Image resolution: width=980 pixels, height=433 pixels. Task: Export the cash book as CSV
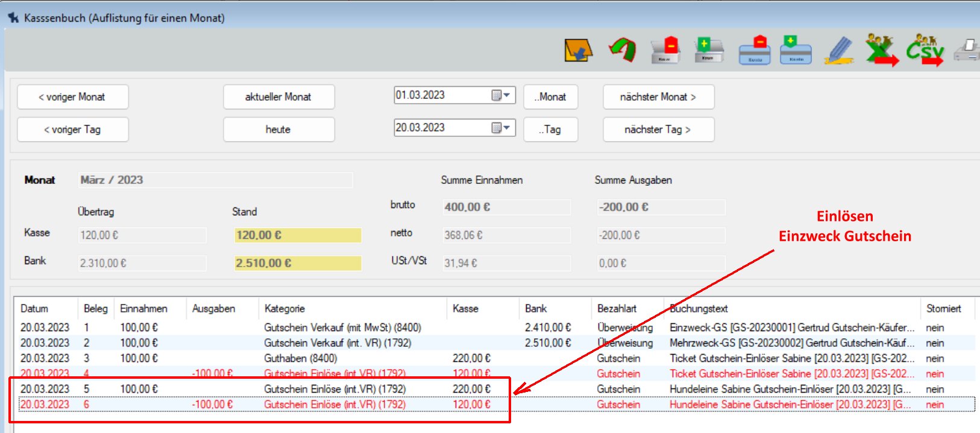(x=925, y=50)
